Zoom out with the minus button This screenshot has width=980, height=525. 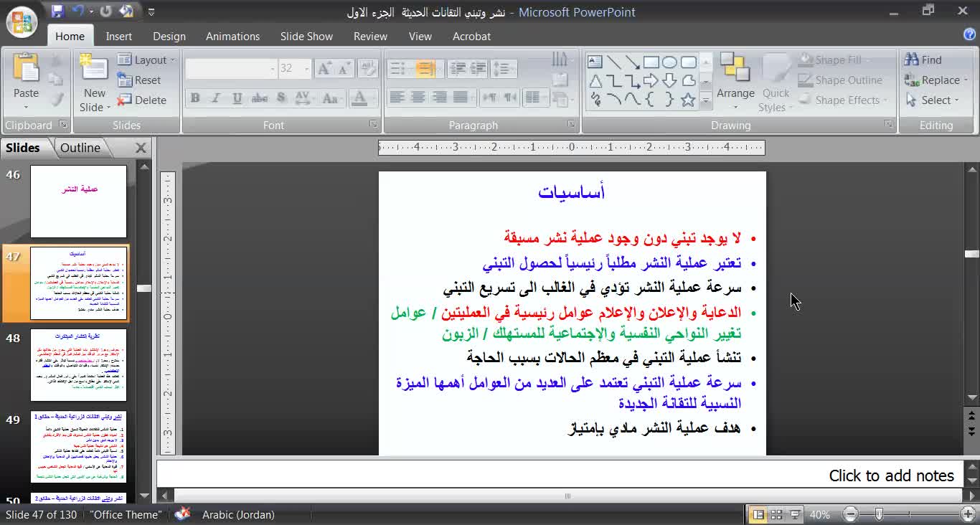click(x=851, y=514)
